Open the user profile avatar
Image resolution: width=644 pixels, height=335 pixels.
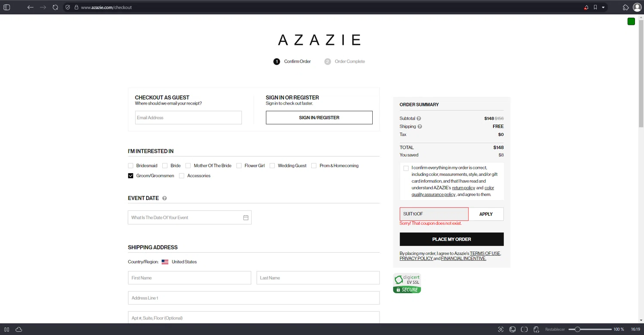click(x=637, y=7)
